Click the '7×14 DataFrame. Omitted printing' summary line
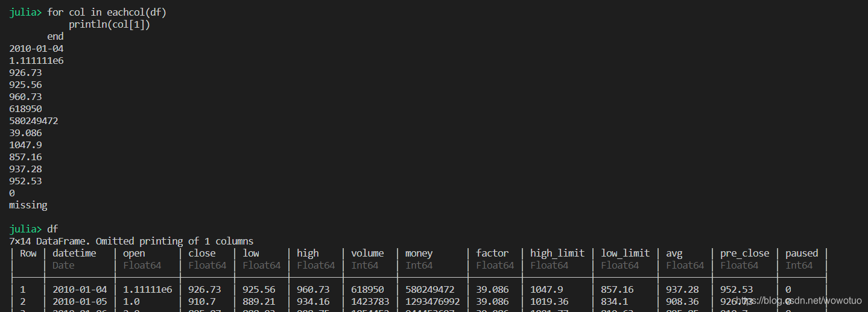This screenshot has height=312, width=868. (x=131, y=242)
